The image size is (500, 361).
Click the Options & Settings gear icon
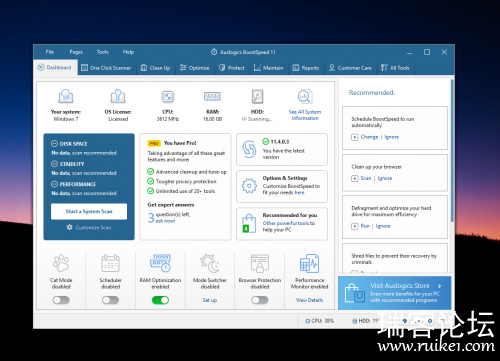(x=249, y=186)
